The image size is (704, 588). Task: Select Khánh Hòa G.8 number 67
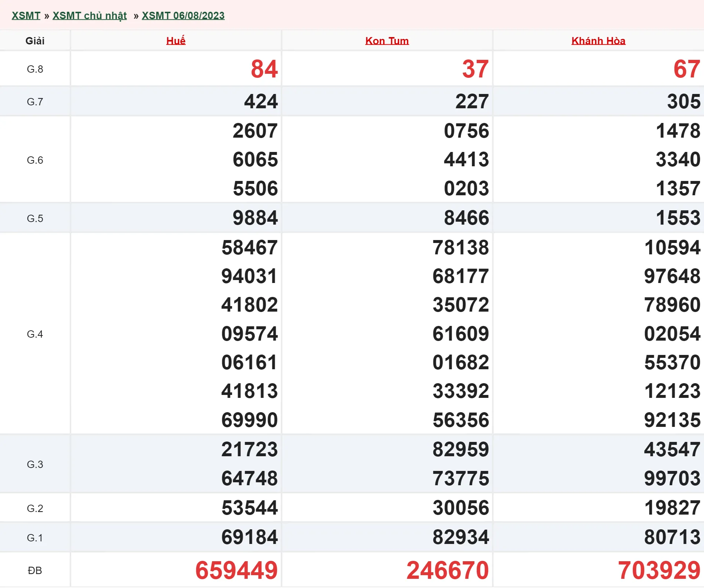tap(686, 69)
